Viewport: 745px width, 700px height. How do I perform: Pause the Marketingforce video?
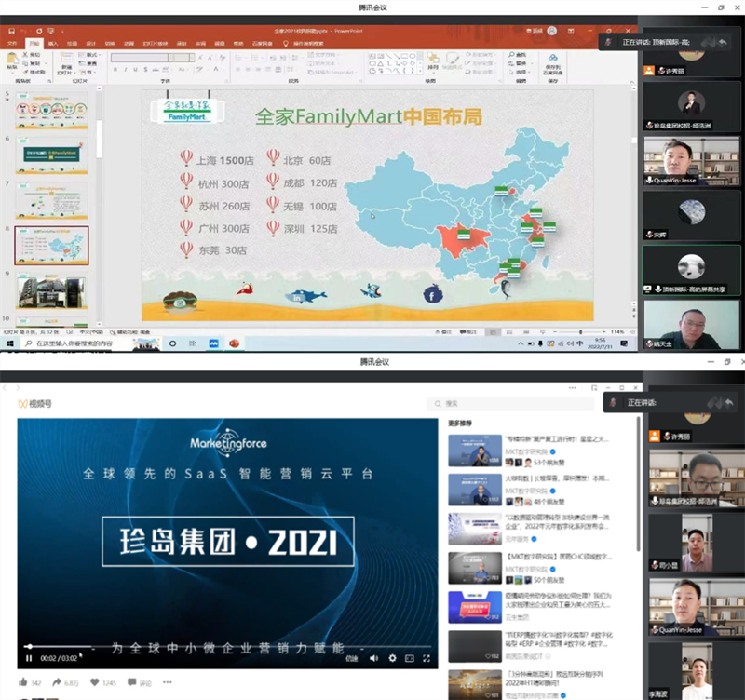click(29, 658)
